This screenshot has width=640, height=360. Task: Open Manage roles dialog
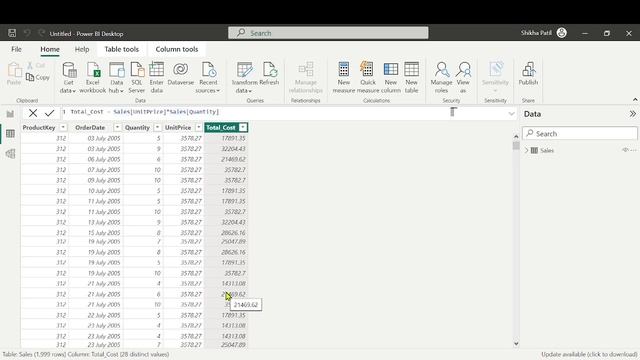pos(441,78)
